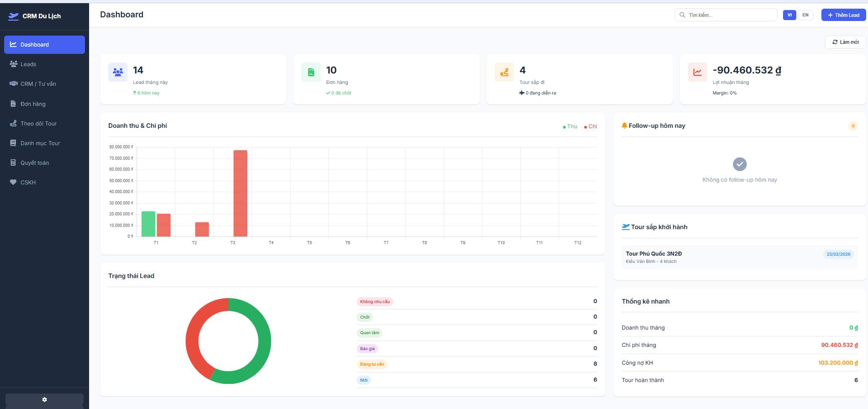Toggle the Thu series in chart legend
Image resolution: width=868 pixels, height=409 pixels.
[x=570, y=126]
